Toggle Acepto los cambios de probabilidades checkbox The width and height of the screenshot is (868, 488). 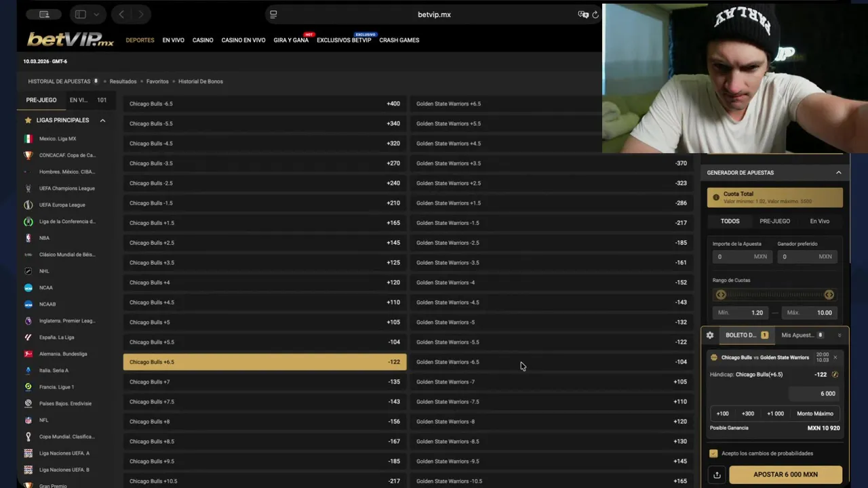pos(713,453)
